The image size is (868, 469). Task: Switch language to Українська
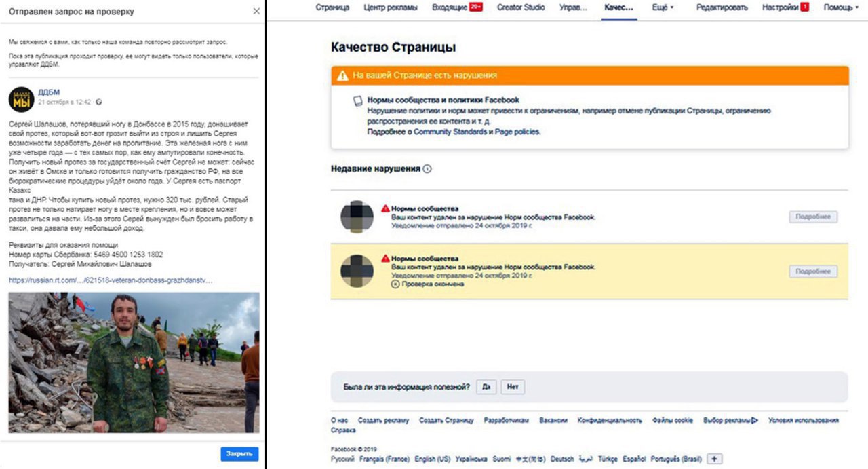[x=471, y=459]
